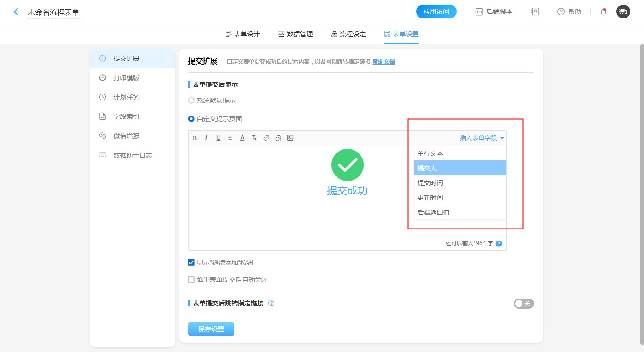Select the 系统默认提示 radio option
644x352 pixels.
click(x=191, y=100)
